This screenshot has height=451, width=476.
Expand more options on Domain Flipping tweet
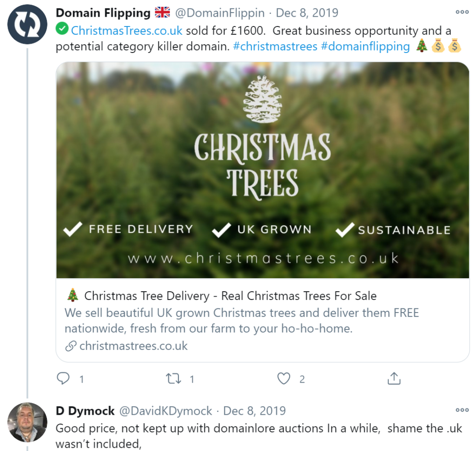pyautogui.click(x=462, y=12)
